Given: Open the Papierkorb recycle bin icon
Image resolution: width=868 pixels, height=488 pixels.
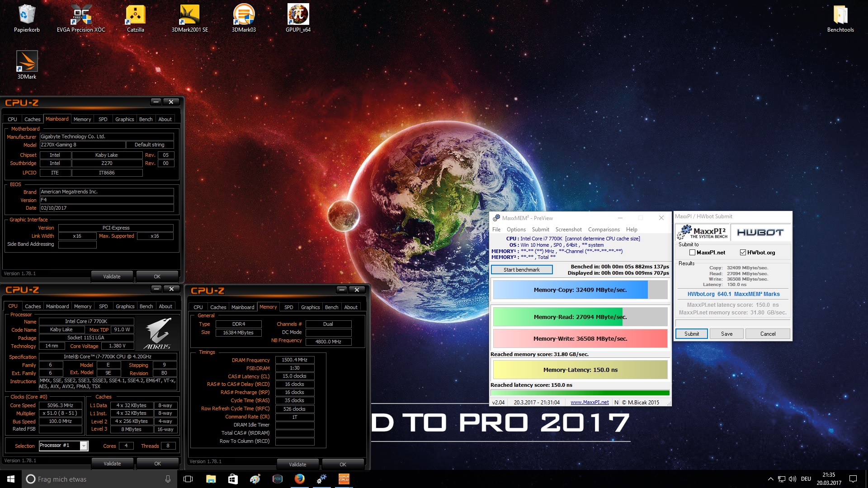Looking at the screenshot, I should pyautogui.click(x=27, y=18).
